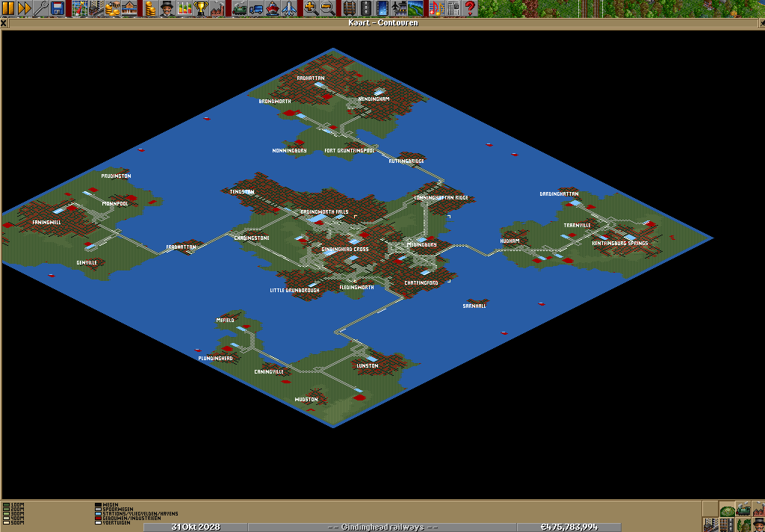Image resolution: width=765 pixels, height=532 pixels.
Task: Open help via the red question mark
Action: [471, 8]
